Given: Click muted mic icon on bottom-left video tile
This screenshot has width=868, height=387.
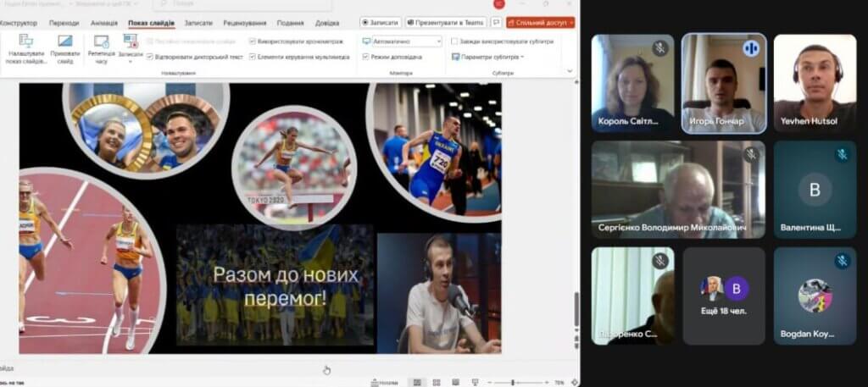Looking at the screenshot, I should point(659,260).
